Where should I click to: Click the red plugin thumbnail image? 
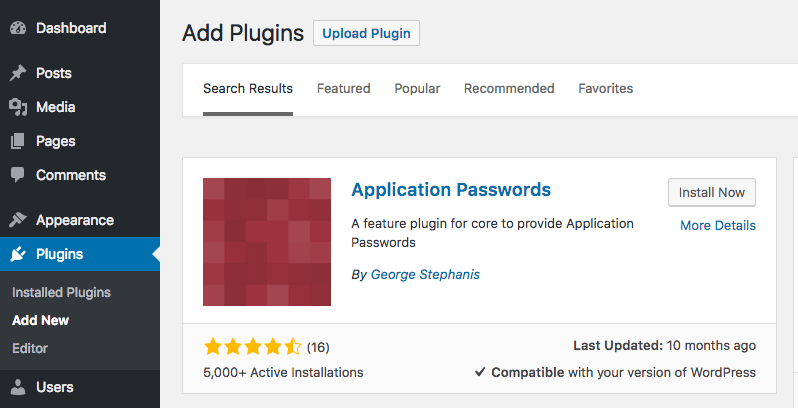(267, 242)
